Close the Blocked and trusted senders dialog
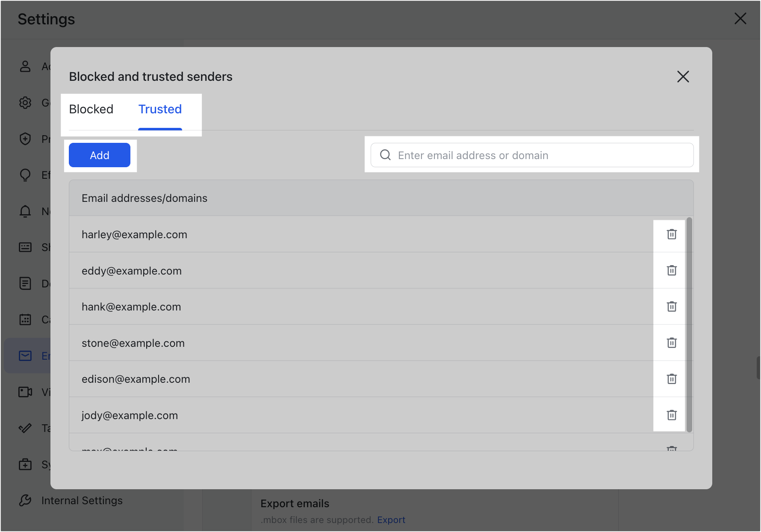This screenshot has width=761, height=532. coord(683,77)
